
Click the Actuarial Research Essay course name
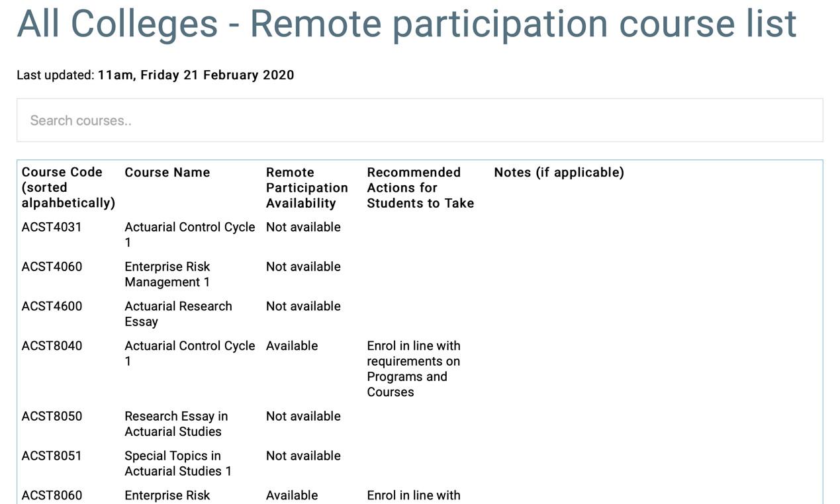pos(178,314)
